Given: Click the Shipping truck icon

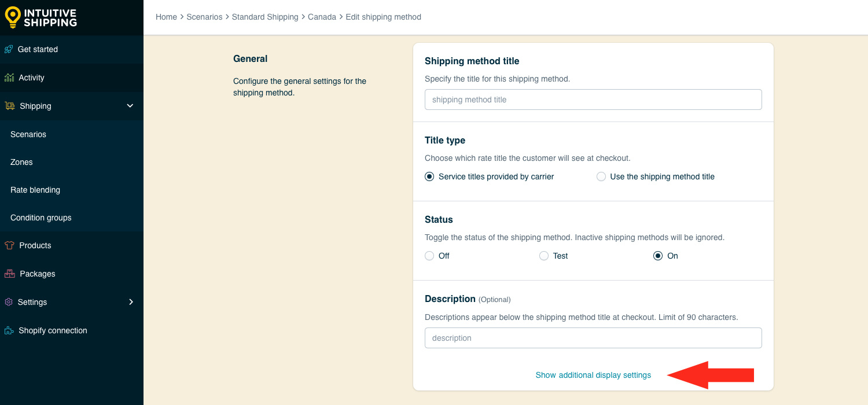Looking at the screenshot, I should coord(10,106).
